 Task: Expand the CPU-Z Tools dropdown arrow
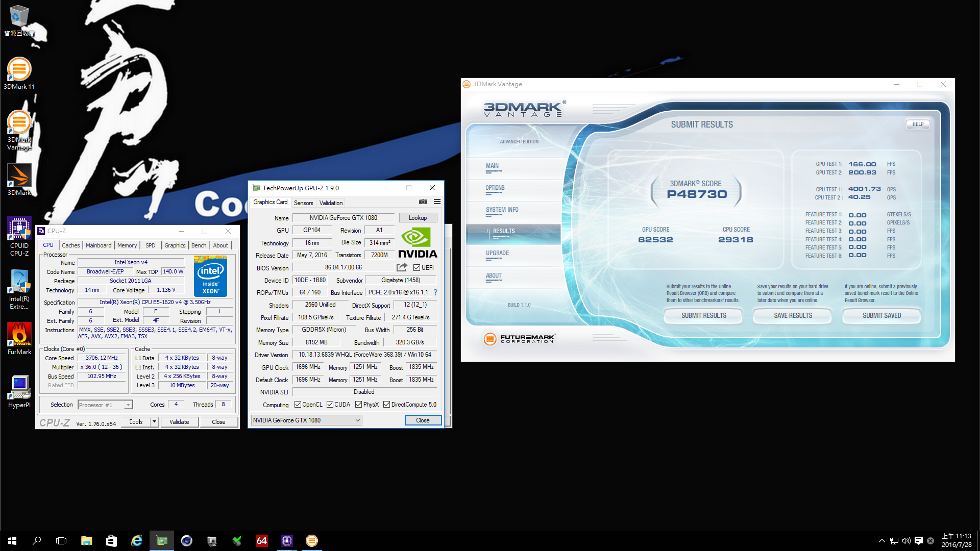click(x=154, y=422)
